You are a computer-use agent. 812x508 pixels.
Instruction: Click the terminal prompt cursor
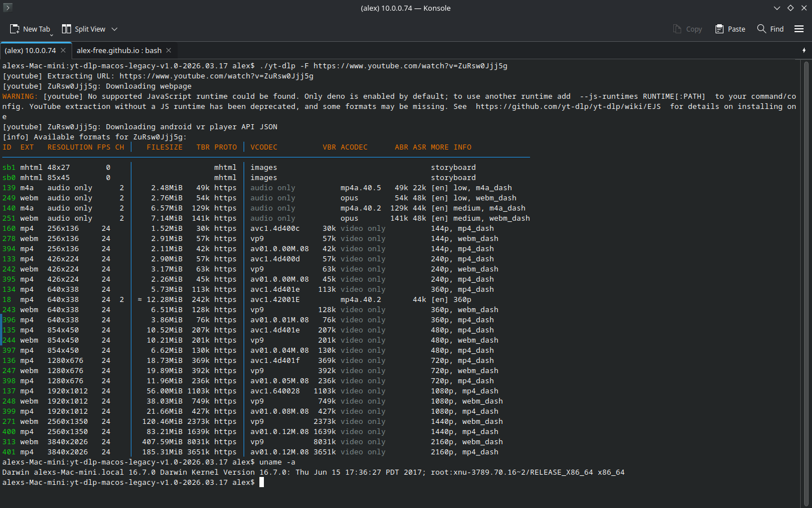click(262, 483)
